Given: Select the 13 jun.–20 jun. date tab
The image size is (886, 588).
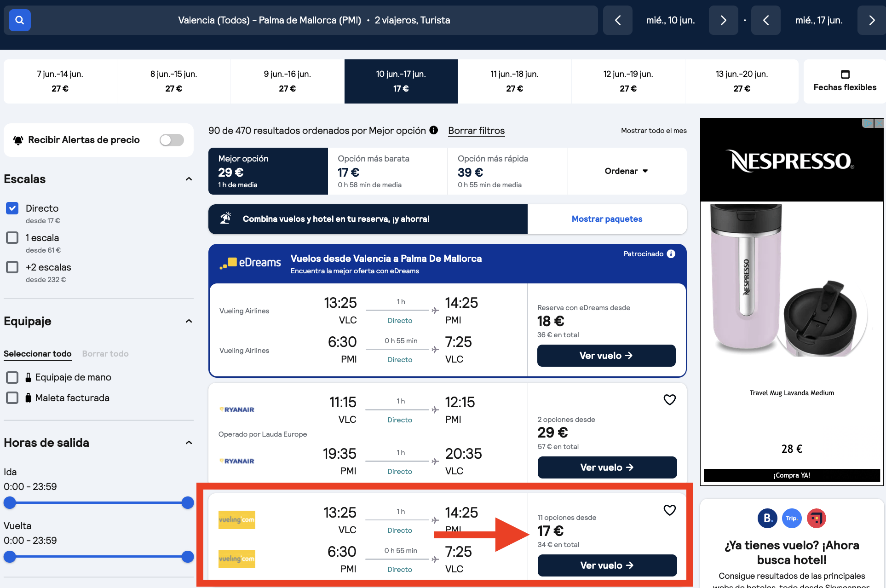Looking at the screenshot, I should pyautogui.click(x=742, y=81).
